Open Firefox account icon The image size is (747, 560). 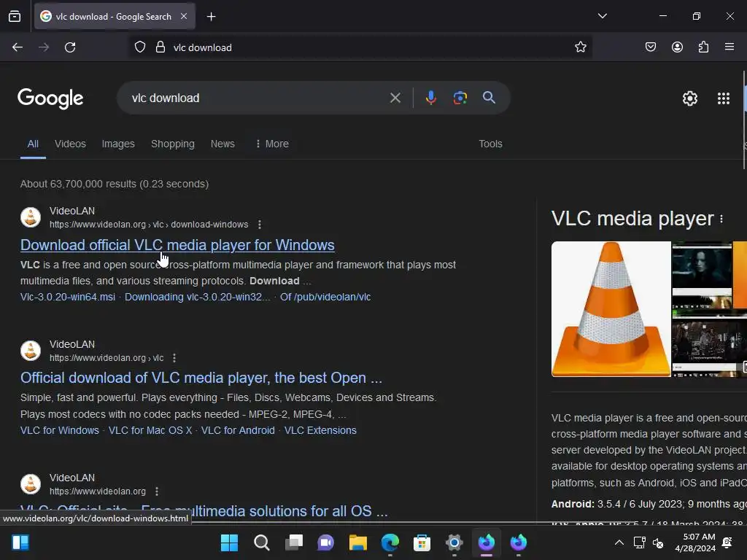point(677,47)
